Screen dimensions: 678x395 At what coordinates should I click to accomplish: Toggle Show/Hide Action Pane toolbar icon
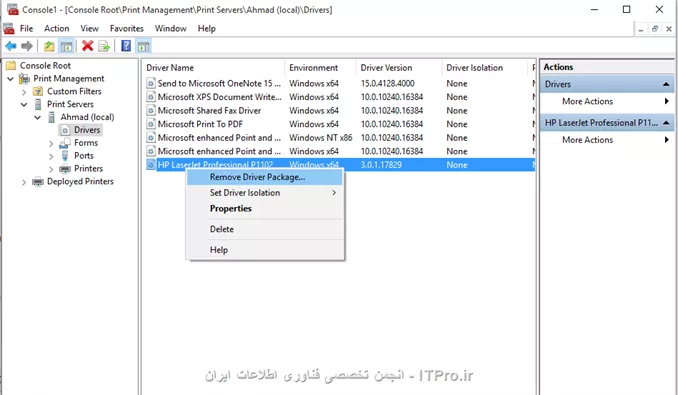tap(144, 46)
